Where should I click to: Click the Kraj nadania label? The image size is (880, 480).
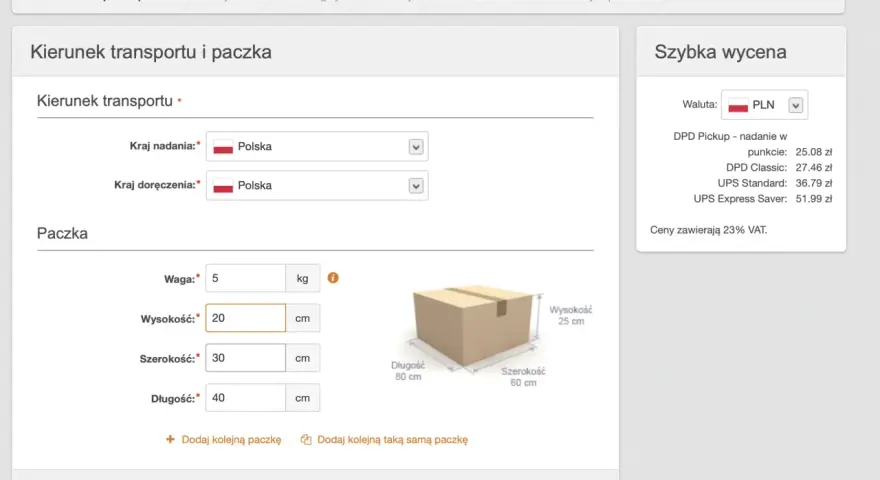[x=163, y=146]
